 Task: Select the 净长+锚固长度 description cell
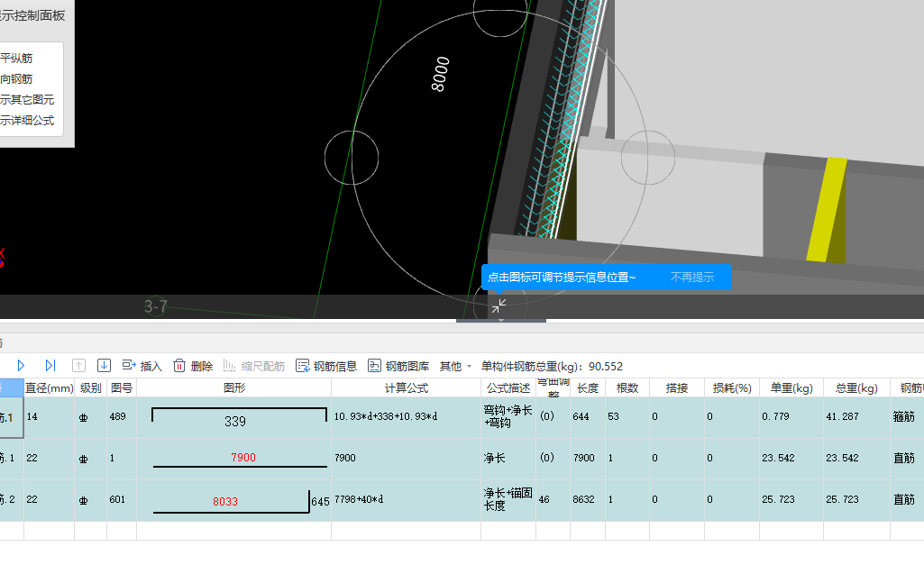pos(508,499)
